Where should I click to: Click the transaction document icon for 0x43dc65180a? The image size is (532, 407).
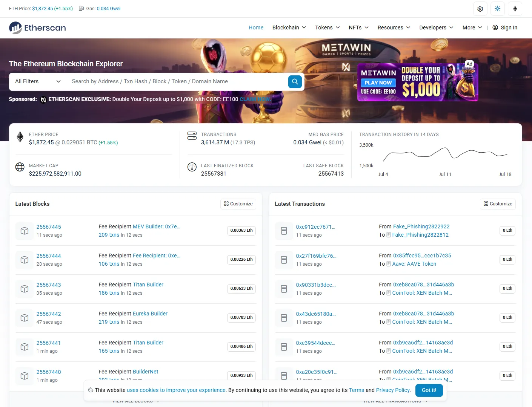(x=284, y=318)
